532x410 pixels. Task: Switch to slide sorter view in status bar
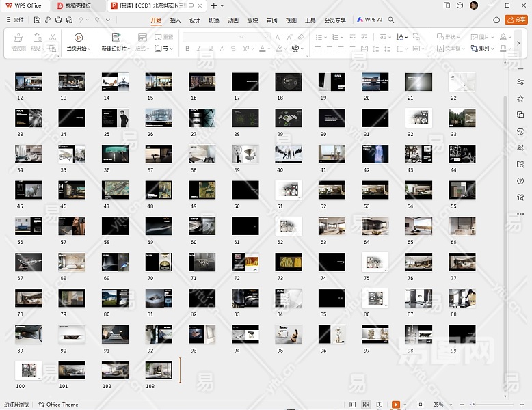(x=366, y=405)
